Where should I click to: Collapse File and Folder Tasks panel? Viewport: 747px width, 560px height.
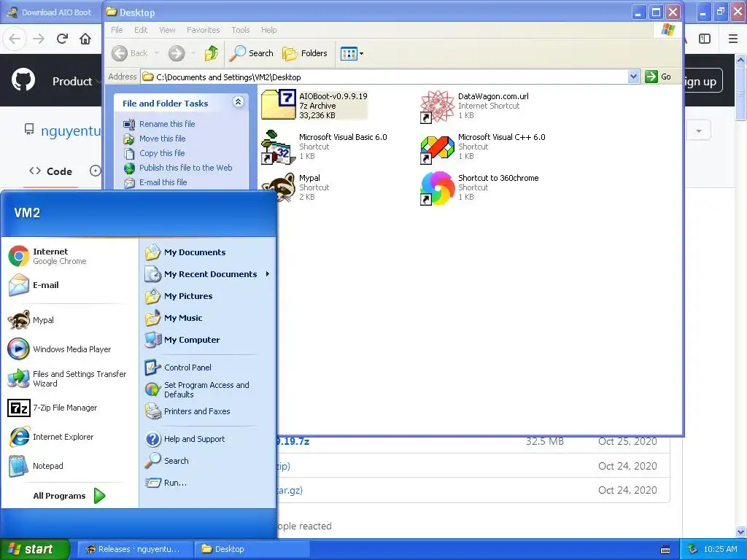[x=239, y=102]
